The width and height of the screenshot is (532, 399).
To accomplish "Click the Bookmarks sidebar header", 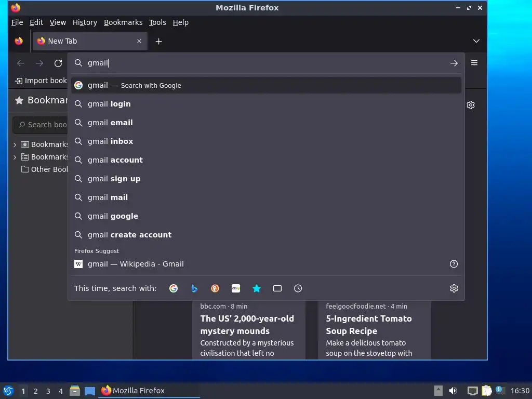I will 41,100.
